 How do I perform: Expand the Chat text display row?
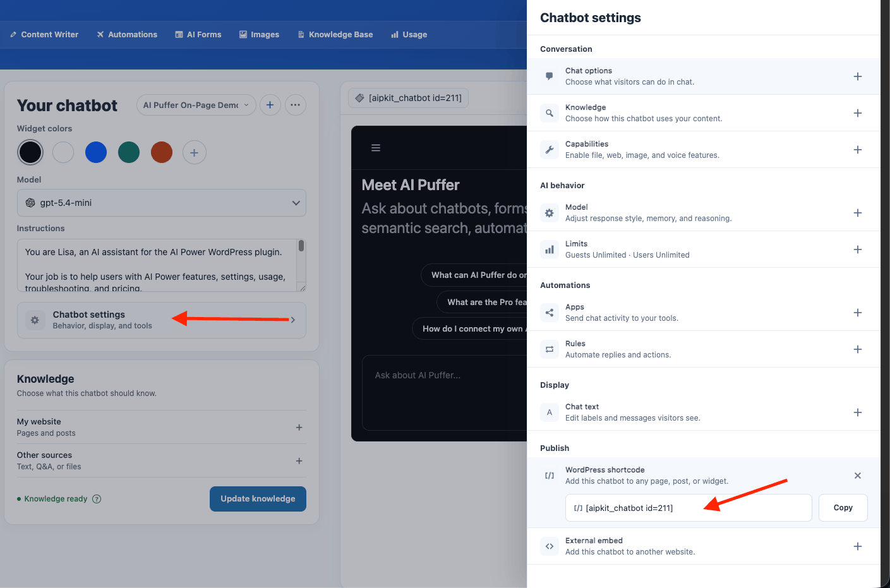point(858,412)
